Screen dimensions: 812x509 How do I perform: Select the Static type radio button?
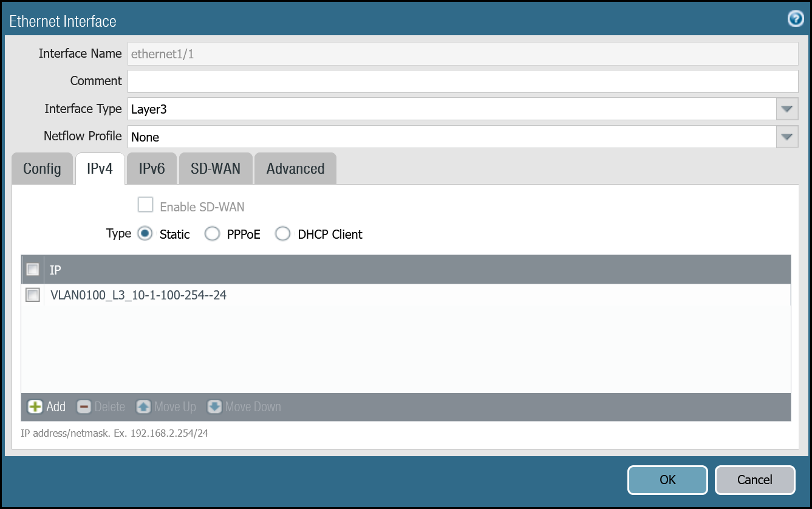[145, 233]
